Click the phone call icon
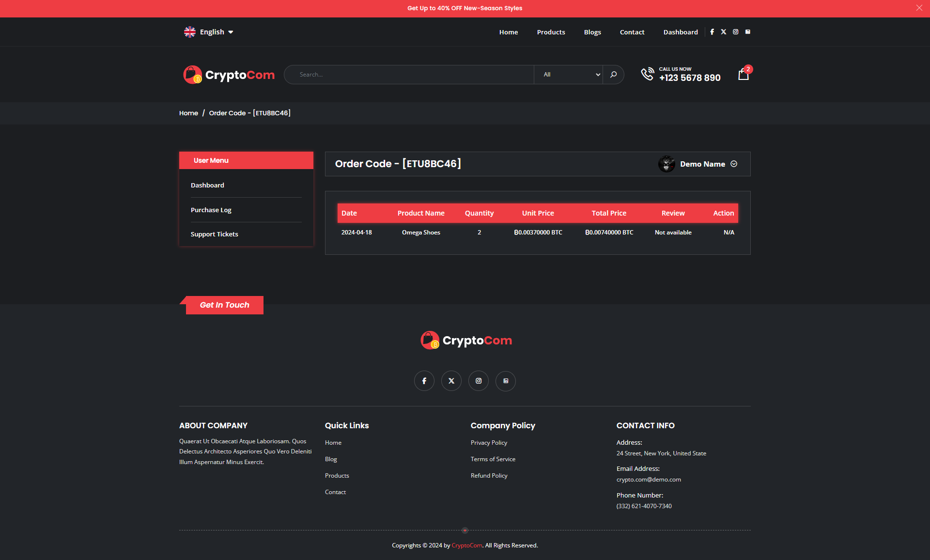Image resolution: width=930 pixels, height=560 pixels. pyautogui.click(x=647, y=74)
